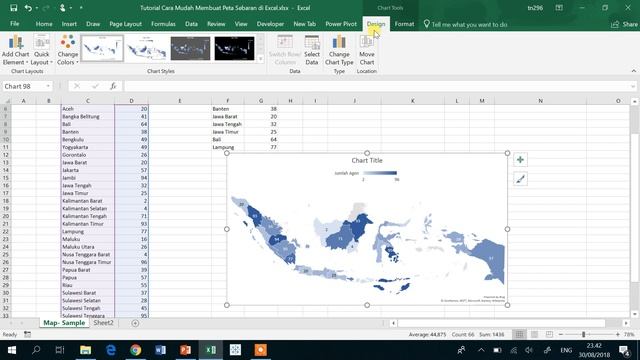Show hidden system tray icons
Viewport: 640px width, 360px height.
[481, 350]
